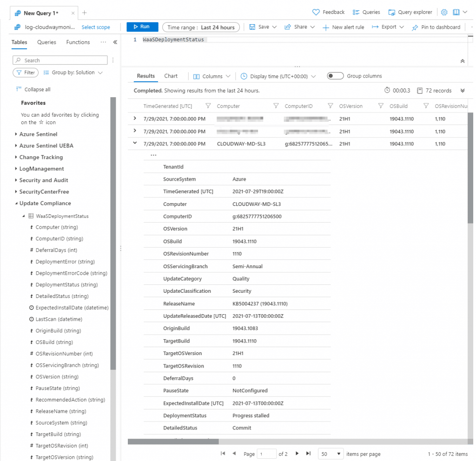
Task: Collapse the side panel with double chevron
Action: 115,42
